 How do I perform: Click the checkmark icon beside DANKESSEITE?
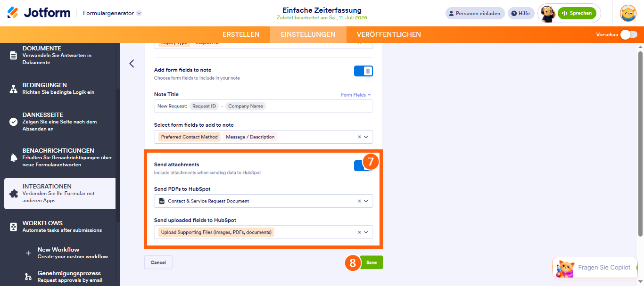[x=13, y=122]
